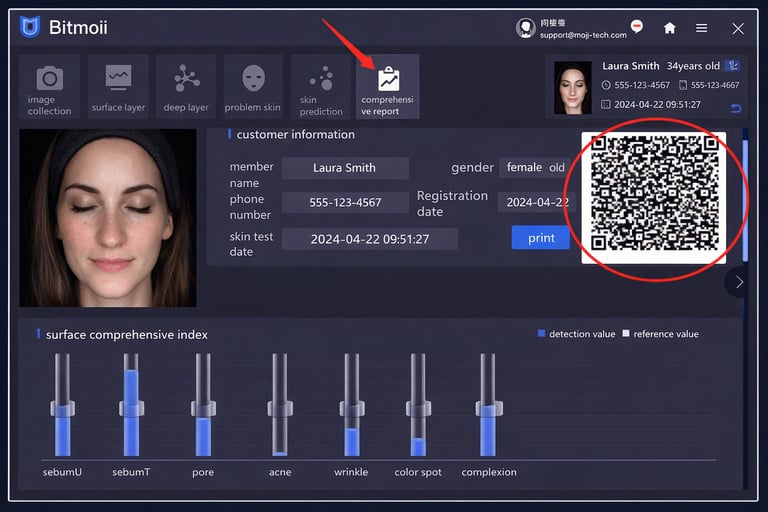
Task: Open the support account avatar
Action: coord(525,28)
